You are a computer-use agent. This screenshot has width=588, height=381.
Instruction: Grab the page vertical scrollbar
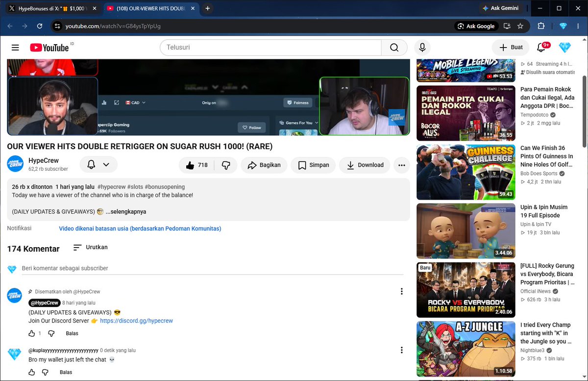(584, 111)
